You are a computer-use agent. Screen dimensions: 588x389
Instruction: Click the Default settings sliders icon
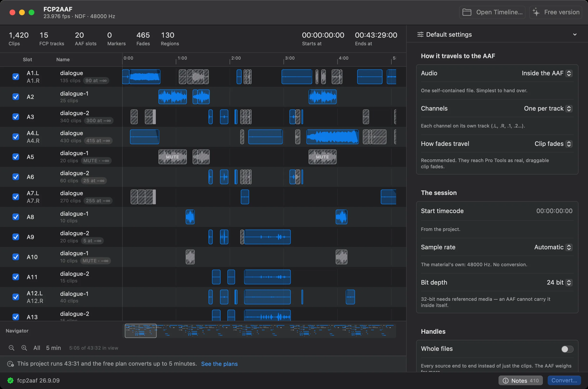click(x=420, y=35)
